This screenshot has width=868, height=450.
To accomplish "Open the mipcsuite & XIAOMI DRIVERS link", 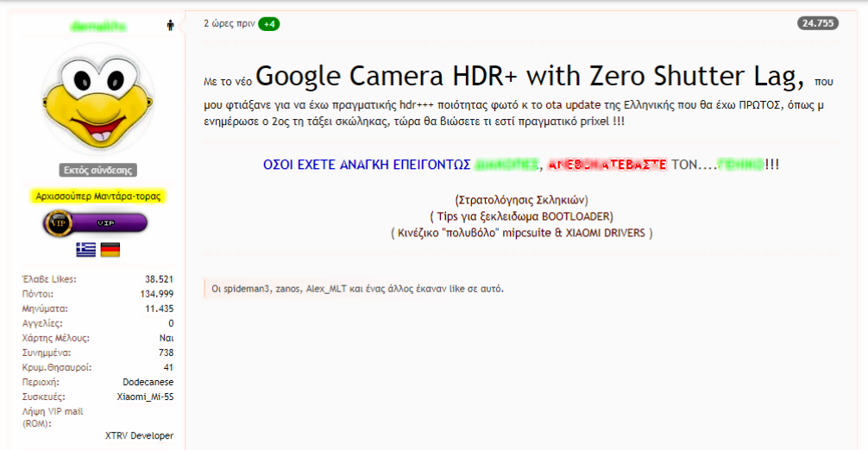I will (521, 233).
